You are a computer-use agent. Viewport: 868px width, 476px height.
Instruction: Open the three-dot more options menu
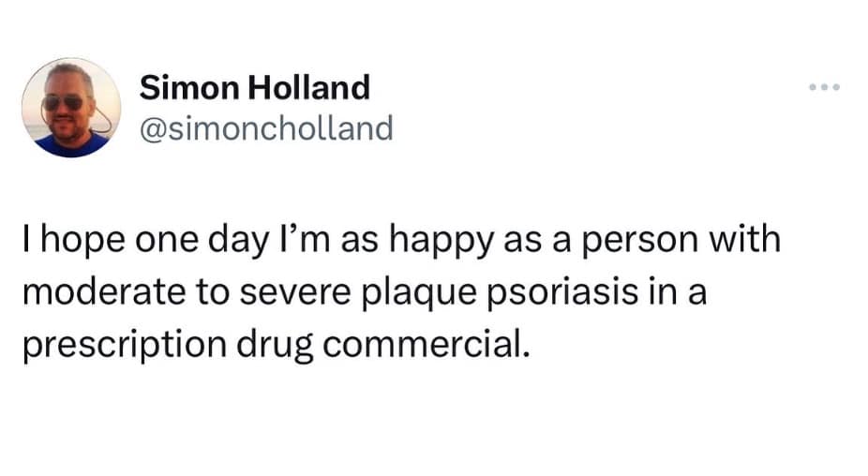(826, 89)
